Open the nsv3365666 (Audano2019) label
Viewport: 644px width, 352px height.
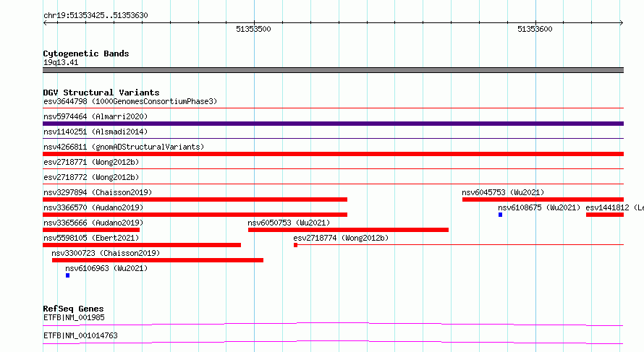coord(93,223)
